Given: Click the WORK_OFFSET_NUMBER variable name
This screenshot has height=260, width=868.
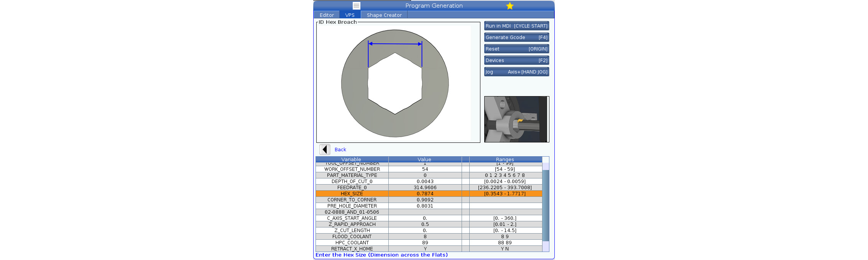Looking at the screenshot, I should (x=352, y=169).
